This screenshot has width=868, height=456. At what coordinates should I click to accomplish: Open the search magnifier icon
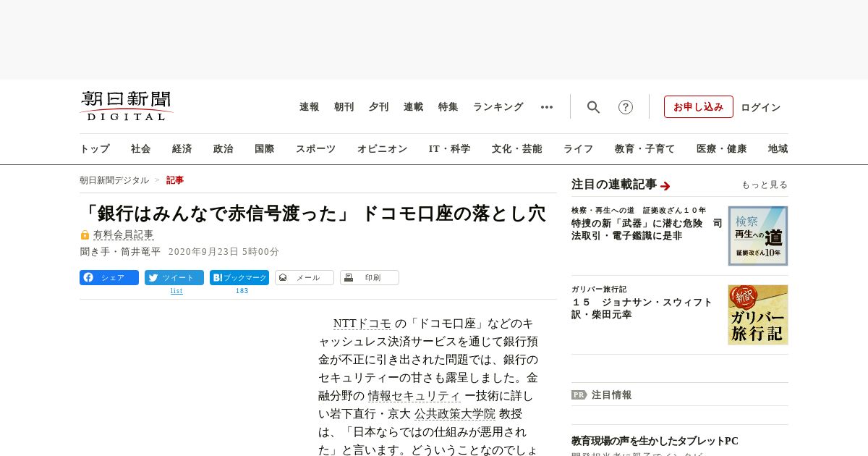593,107
